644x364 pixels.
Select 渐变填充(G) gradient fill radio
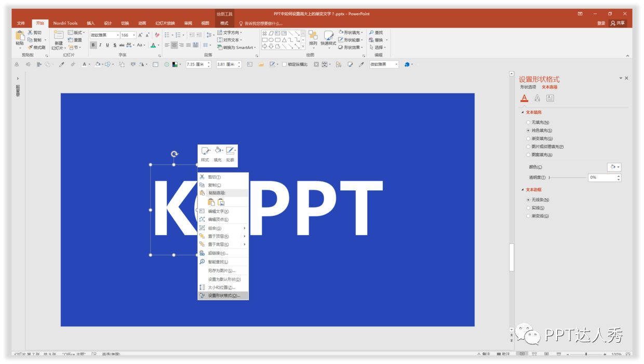(528, 139)
